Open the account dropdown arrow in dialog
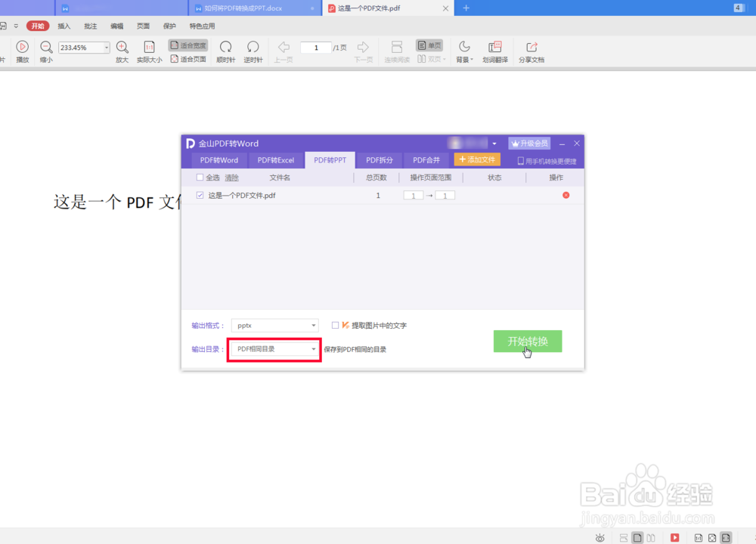The width and height of the screenshot is (756, 544). pyautogui.click(x=494, y=144)
